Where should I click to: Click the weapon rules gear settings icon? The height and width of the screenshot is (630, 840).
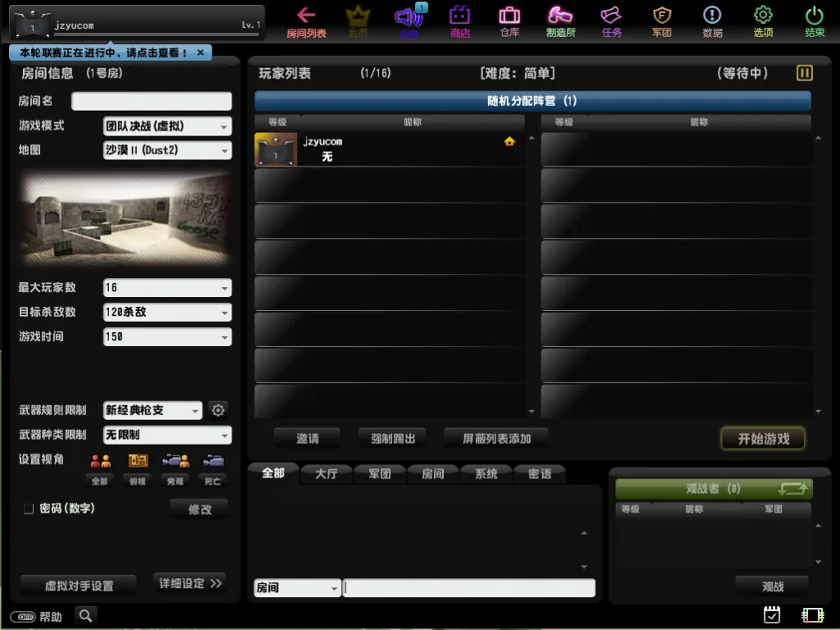217,410
